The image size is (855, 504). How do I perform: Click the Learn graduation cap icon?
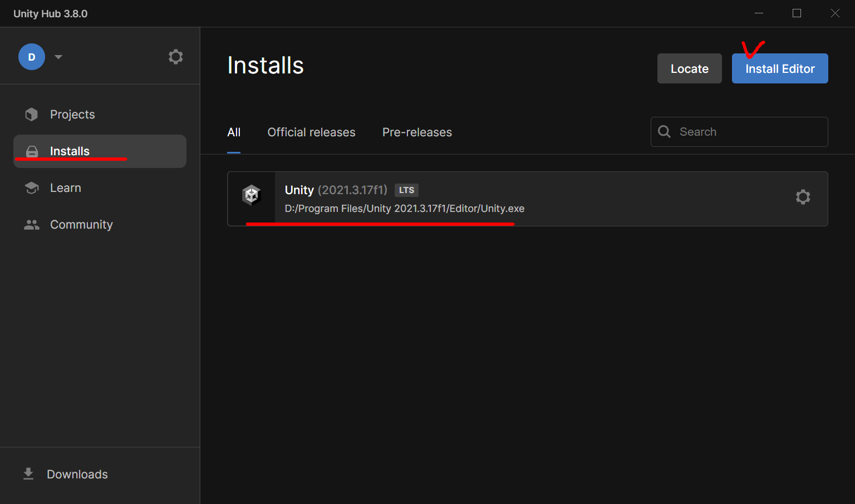pos(32,188)
